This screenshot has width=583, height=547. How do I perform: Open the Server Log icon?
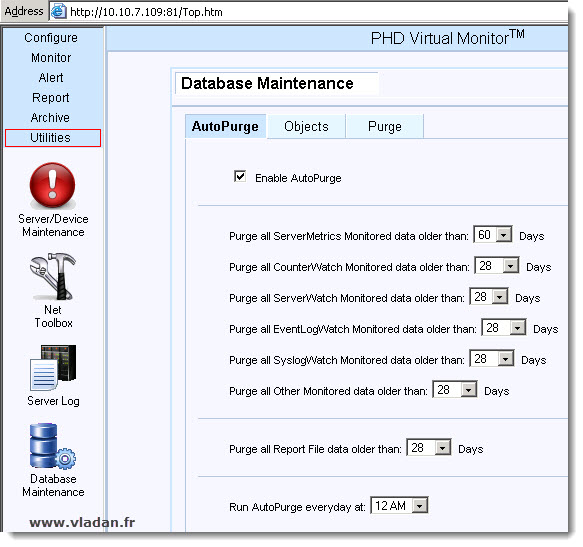(x=53, y=368)
